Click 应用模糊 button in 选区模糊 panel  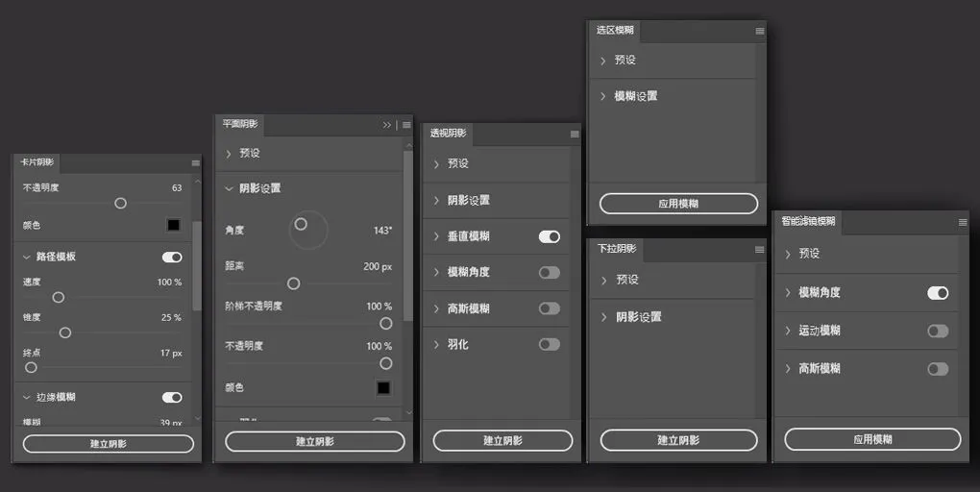[678, 204]
